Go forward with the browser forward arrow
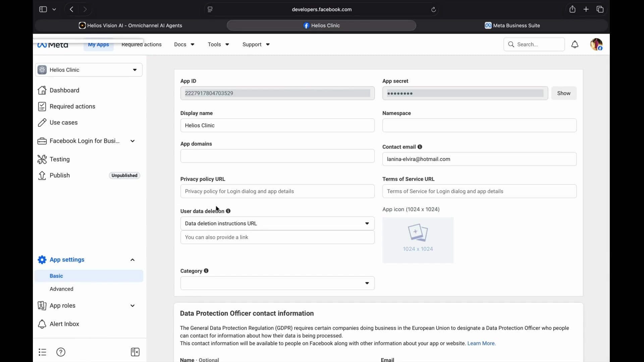The width and height of the screenshot is (644, 362). tap(85, 9)
